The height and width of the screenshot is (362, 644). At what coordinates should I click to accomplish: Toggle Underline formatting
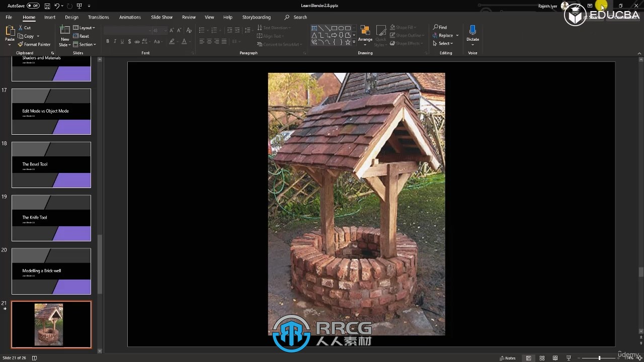tap(122, 42)
